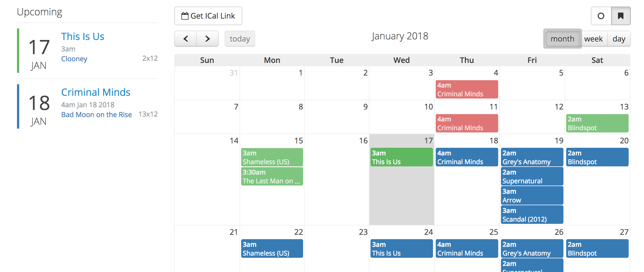Switch to week view
The width and height of the screenshot is (644, 272).
click(x=593, y=39)
